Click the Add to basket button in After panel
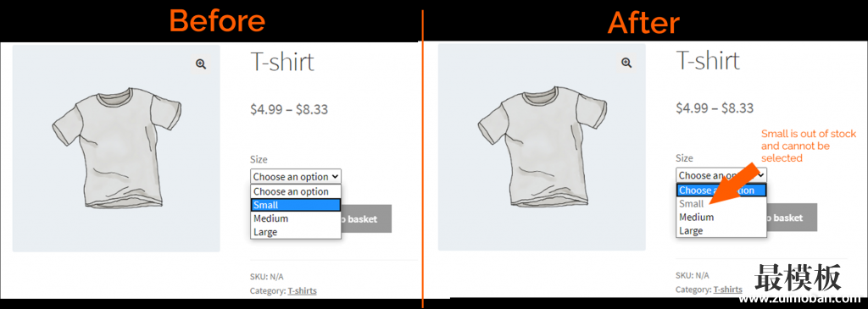 point(793,218)
